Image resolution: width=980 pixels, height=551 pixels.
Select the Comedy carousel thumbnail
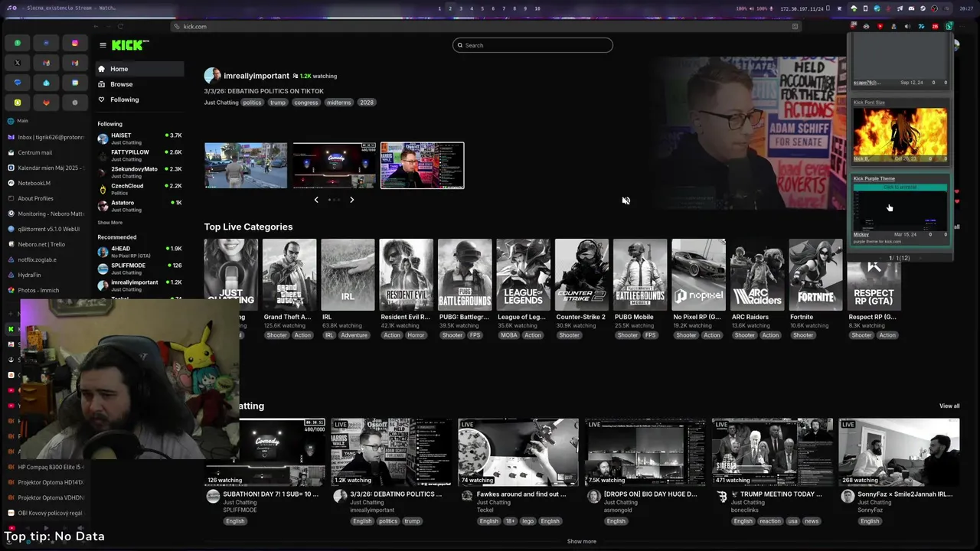334,165
